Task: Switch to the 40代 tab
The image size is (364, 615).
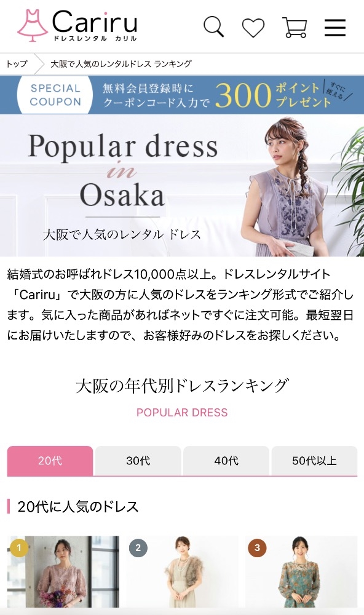Action: tap(226, 461)
